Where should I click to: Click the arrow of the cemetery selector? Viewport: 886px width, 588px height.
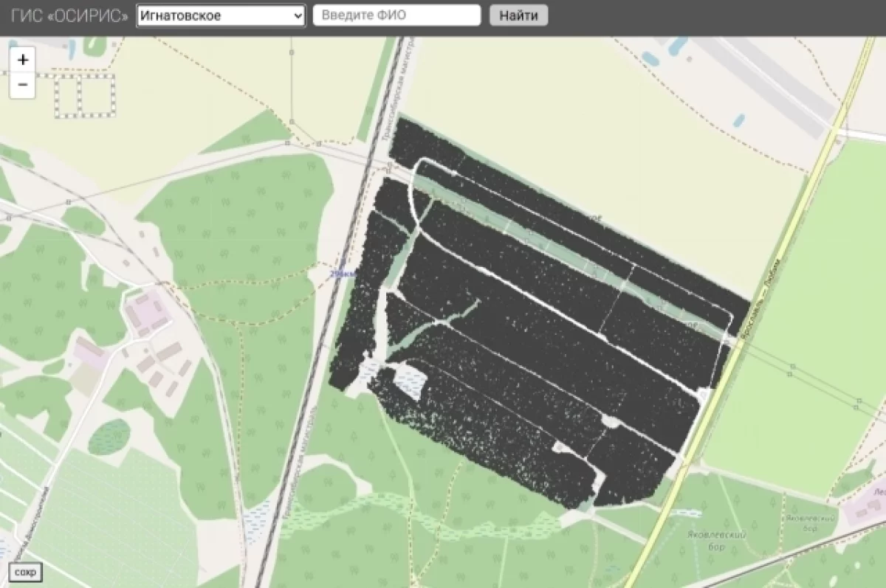[x=298, y=15]
